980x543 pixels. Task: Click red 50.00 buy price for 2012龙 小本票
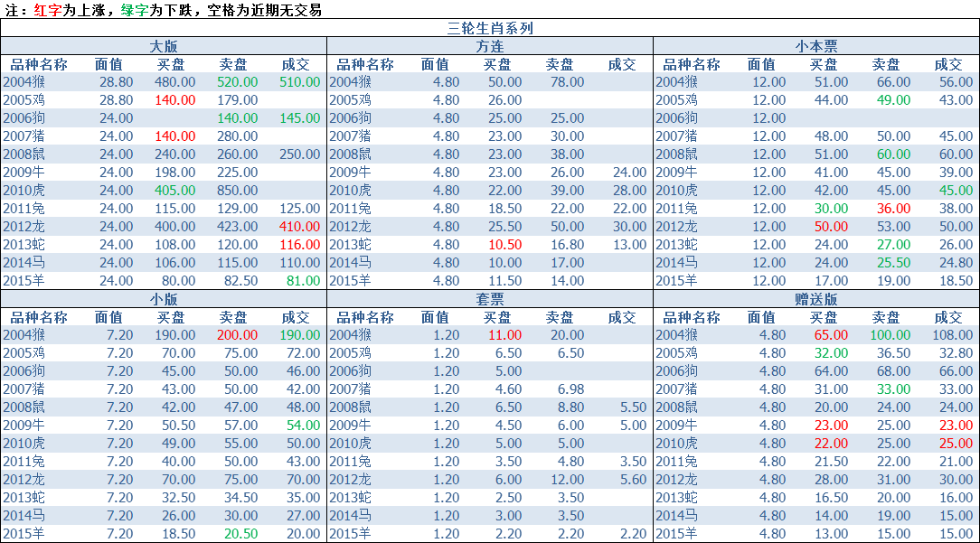pos(831,227)
